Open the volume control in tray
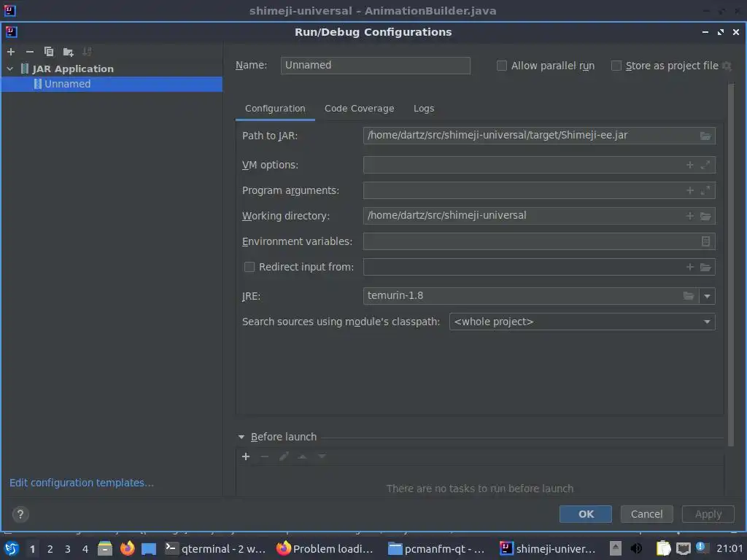The width and height of the screenshot is (747, 560). (x=636, y=548)
